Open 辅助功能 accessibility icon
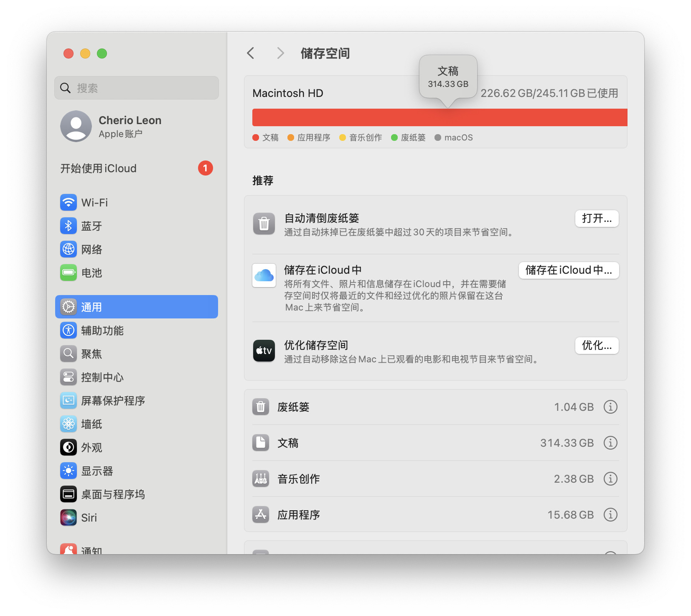This screenshot has height=616, width=691. (x=69, y=331)
